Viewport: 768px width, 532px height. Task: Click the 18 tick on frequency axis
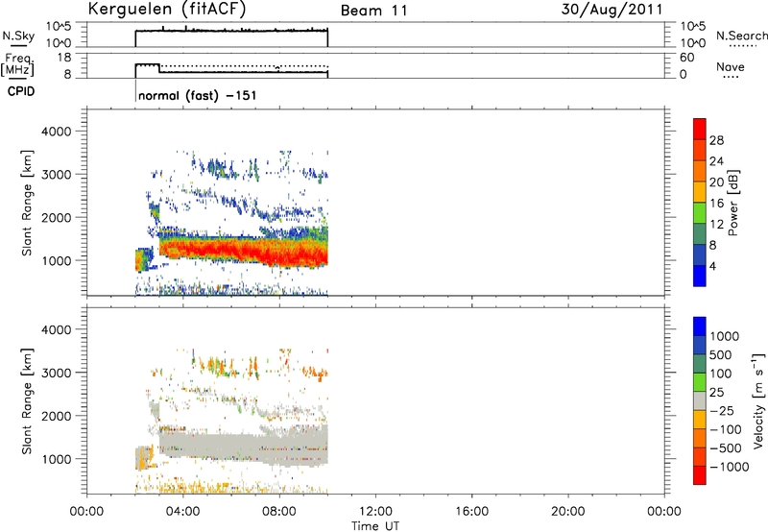pyautogui.click(x=64, y=58)
